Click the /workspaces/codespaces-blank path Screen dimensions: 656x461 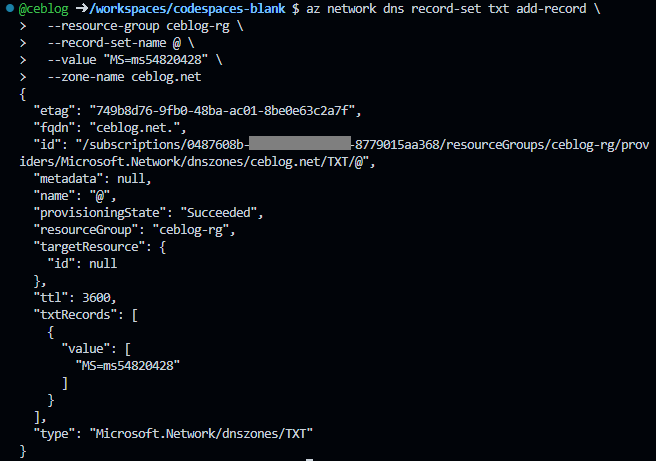click(x=187, y=9)
